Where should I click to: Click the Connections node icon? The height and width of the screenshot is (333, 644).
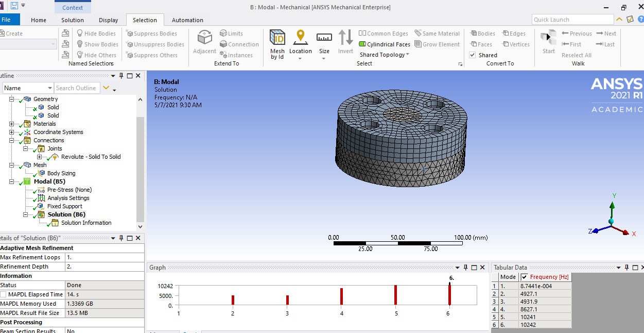[27, 140]
